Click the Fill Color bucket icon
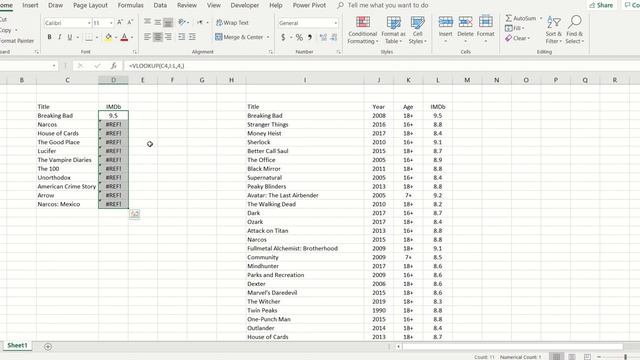Image resolution: width=640 pixels, height=360 pixels. 108,37
